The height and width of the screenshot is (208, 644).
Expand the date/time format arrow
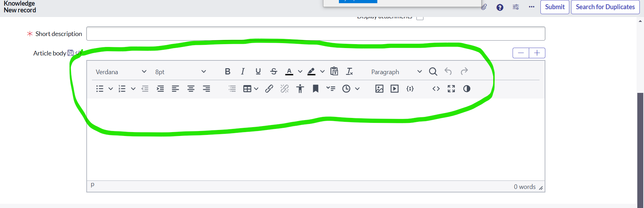click(357, 89)
